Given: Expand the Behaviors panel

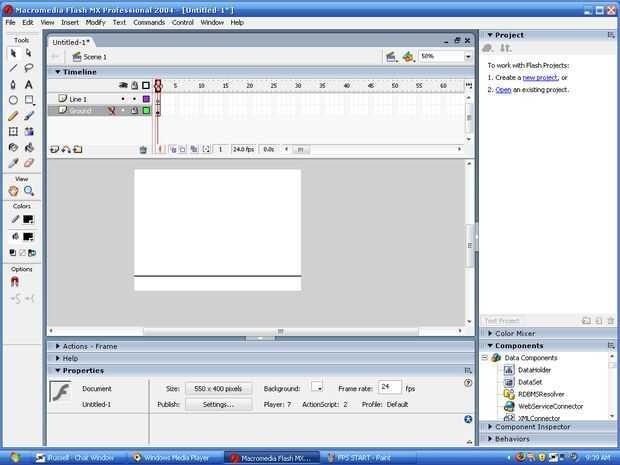Looking at the screenshot, I should coord(490,439).
